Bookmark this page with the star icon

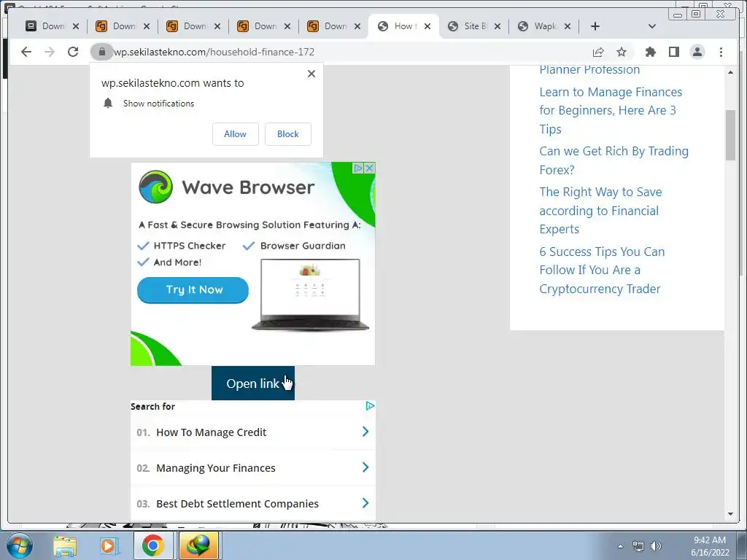pyautogui.click(x=622, y=52)
